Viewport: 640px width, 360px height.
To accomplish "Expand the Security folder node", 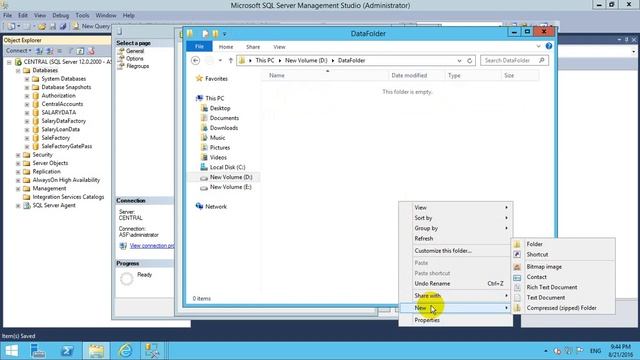I will (x=18, y=155).
